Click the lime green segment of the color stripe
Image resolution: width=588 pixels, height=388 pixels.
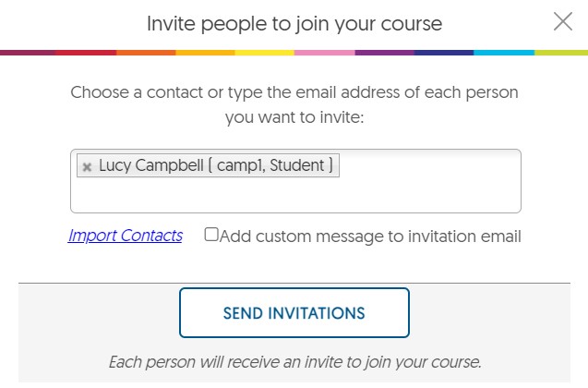[561, 53]
